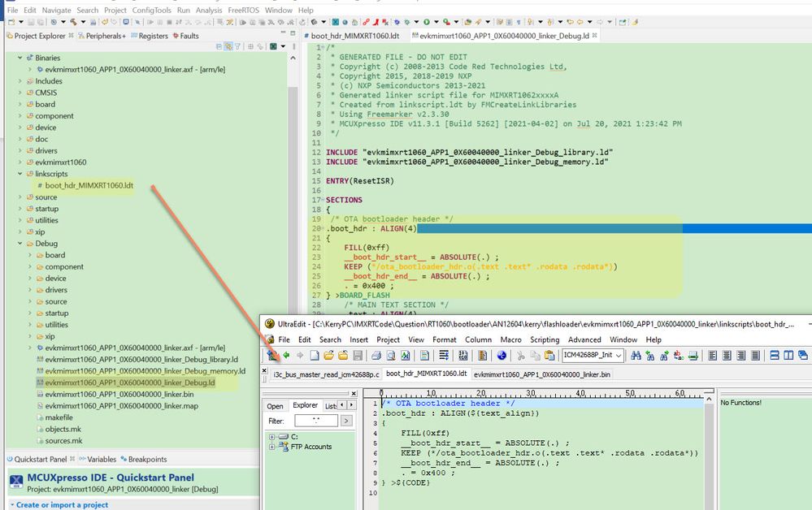Click the MCUXpresso green Run icon
Viewport: 812px width, 510px height.
pos(427,22)
